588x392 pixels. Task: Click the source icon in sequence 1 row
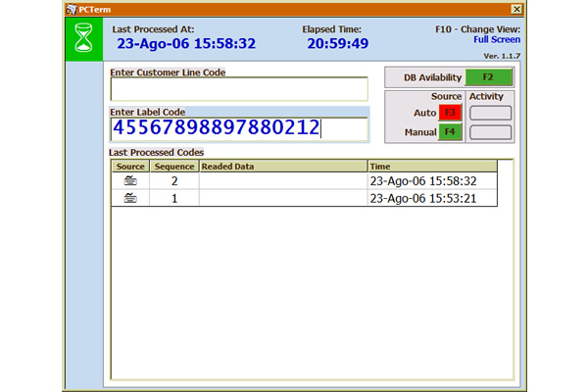[130, 198]
